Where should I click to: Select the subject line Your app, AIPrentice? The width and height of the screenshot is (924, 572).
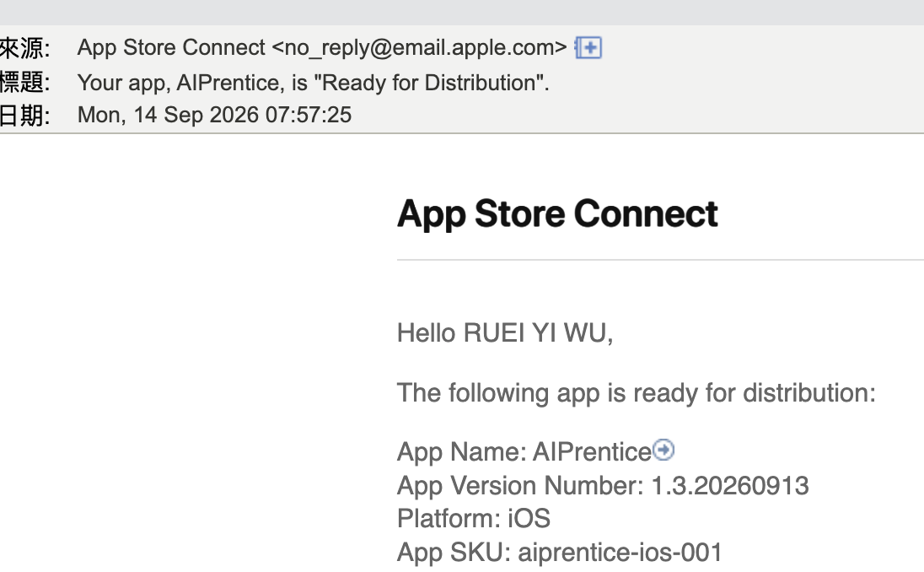313,83
